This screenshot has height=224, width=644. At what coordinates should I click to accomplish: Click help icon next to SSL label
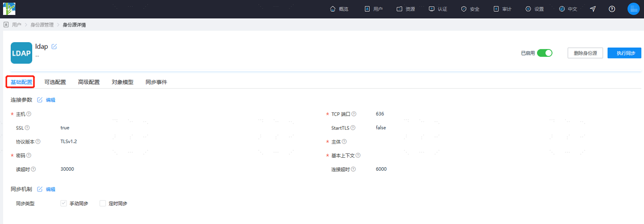pos(27,128)
